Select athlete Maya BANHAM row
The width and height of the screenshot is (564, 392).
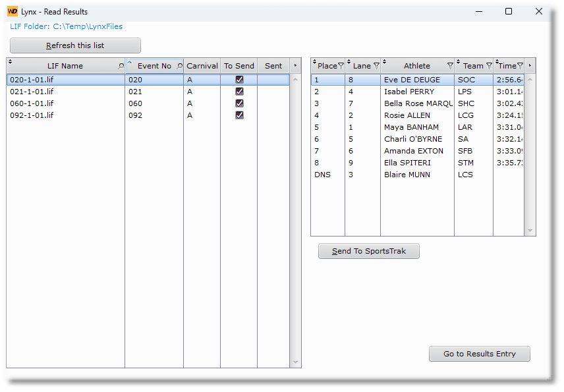tap(417, 127)
